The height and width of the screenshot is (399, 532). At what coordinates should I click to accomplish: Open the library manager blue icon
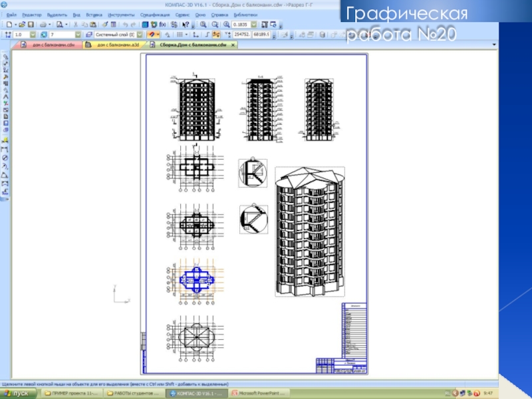click(145, 25)
